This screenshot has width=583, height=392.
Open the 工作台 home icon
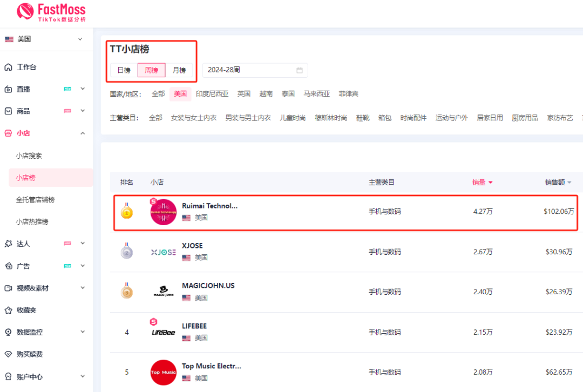pyautogui.click(x=8, y=67)
